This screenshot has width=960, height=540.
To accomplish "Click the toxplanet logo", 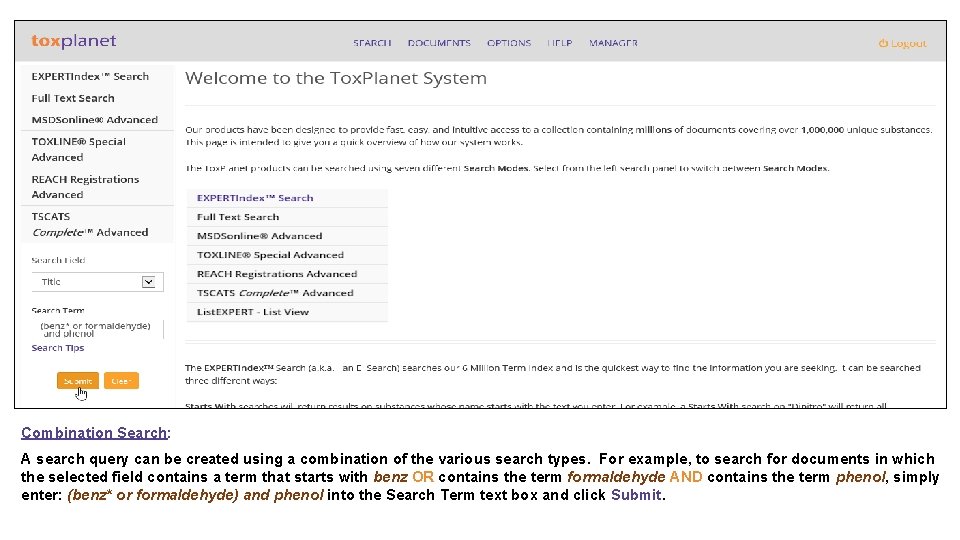I will pyautogui.click(x=73, y=41).
